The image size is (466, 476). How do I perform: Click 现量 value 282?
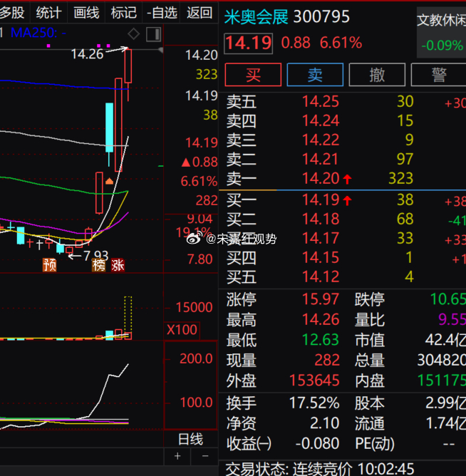click(x=326, y=361)
